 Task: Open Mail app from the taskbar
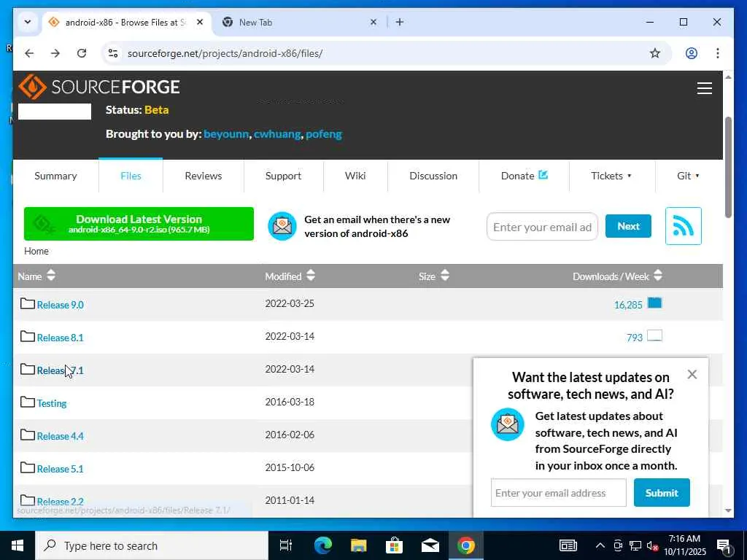coord(430,545)
